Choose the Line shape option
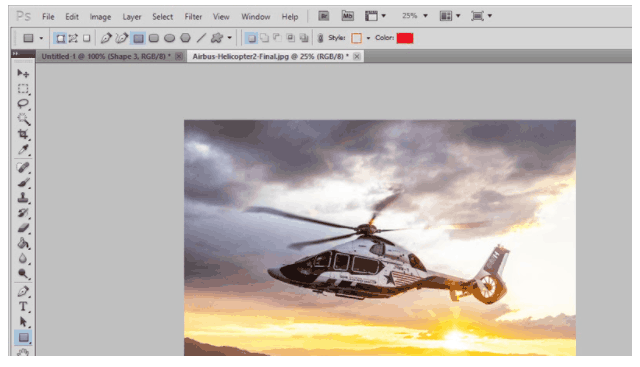 click(201, 38)
